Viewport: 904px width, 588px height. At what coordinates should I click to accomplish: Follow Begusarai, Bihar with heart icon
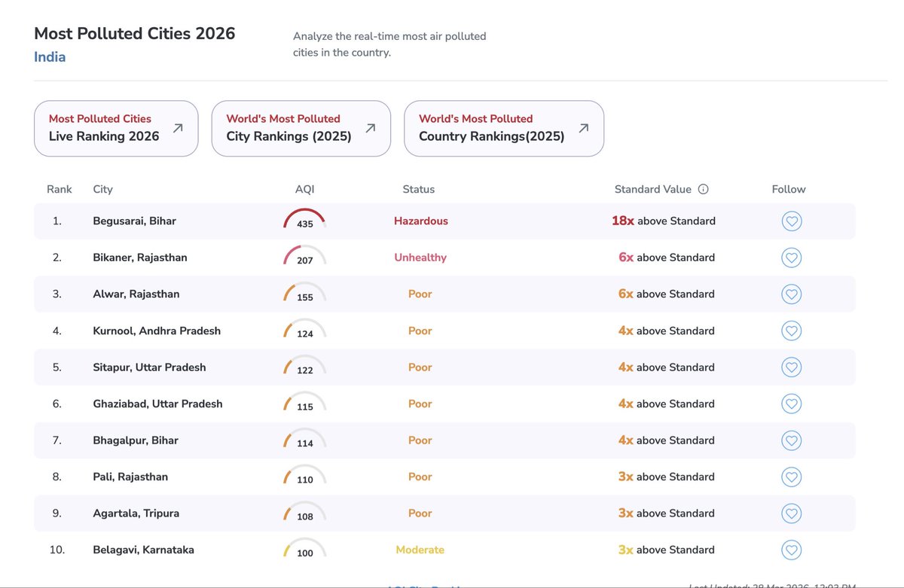tap(791, 221)
